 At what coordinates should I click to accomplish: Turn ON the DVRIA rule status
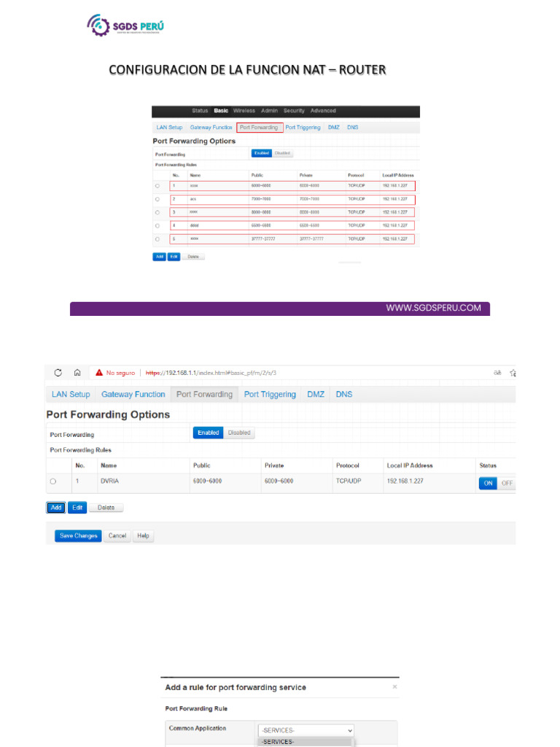coord(488,483)
